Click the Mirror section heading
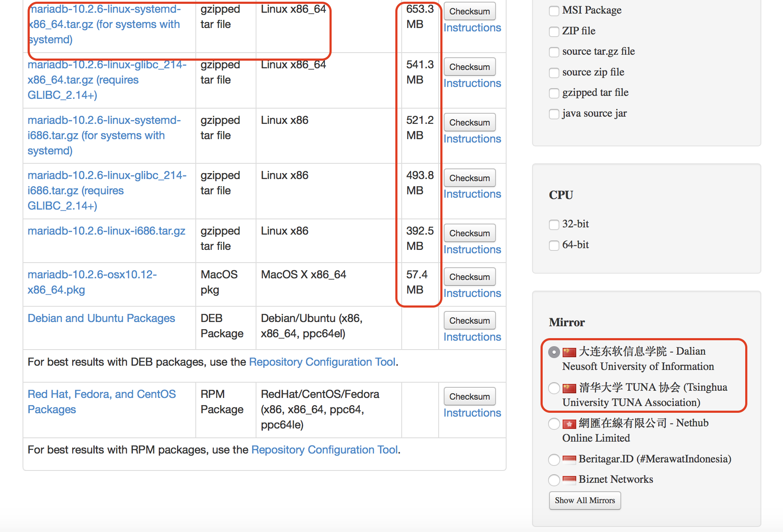Viewport: 783px width, 532px height. [567, 322]
